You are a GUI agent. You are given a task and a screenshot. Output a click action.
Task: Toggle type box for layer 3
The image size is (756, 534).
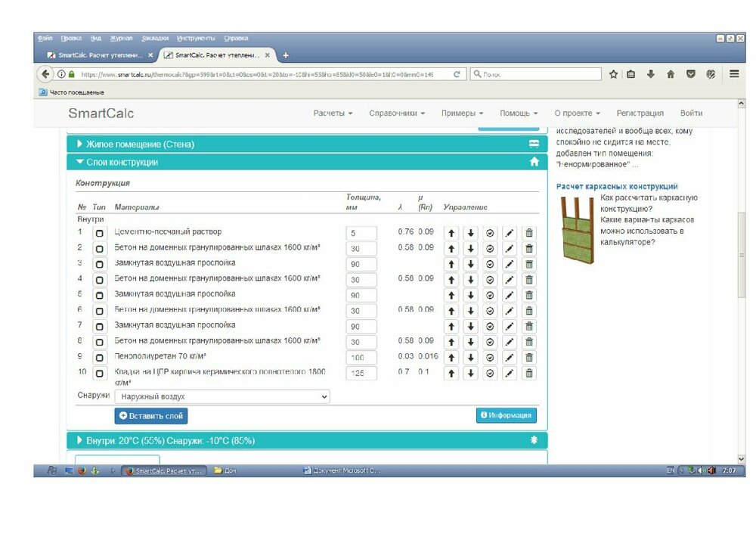coord(99,264)
